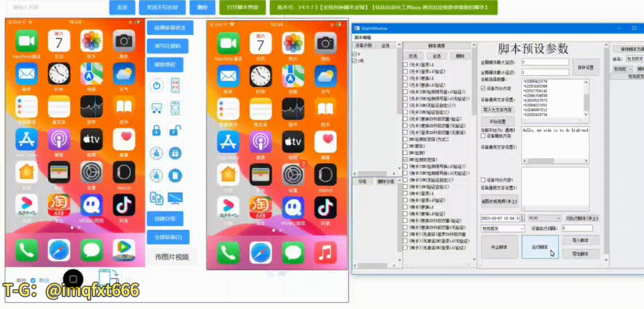Image resolution: width=644 pixels, height=309 pixels.
Task: Open Mail app on the right phone screen
Action: pyautogui.click(x=228, y=76)
